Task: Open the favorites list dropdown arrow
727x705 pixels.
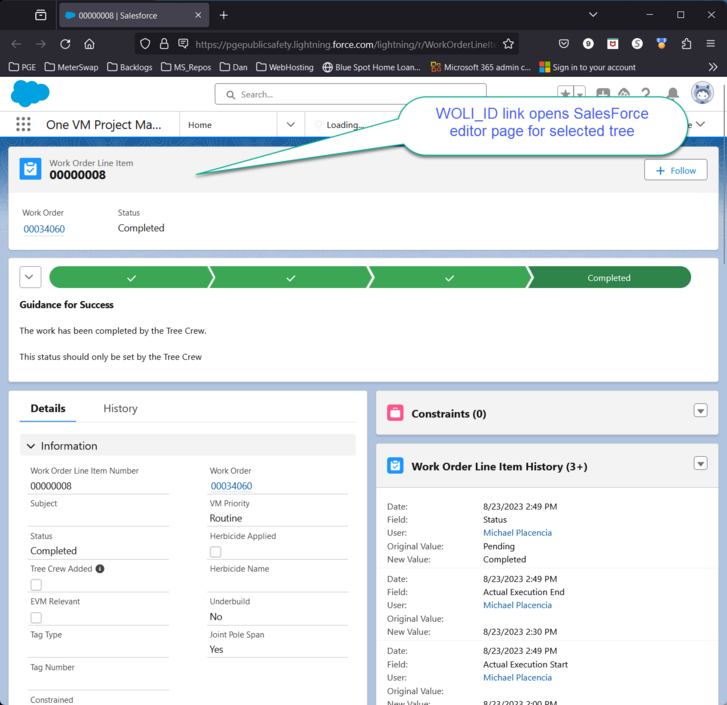Action: (580, 93)
